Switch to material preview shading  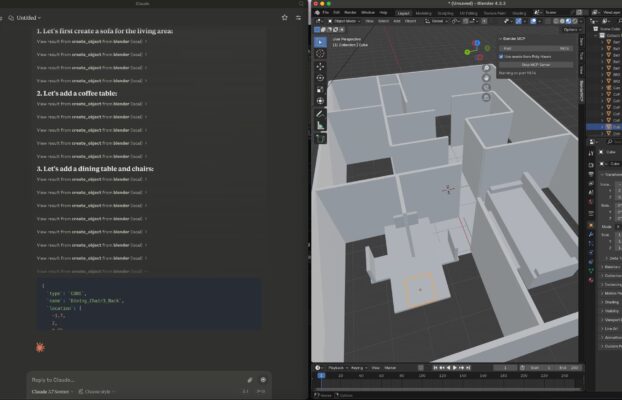pyautogui.click(x=568, y=21)
